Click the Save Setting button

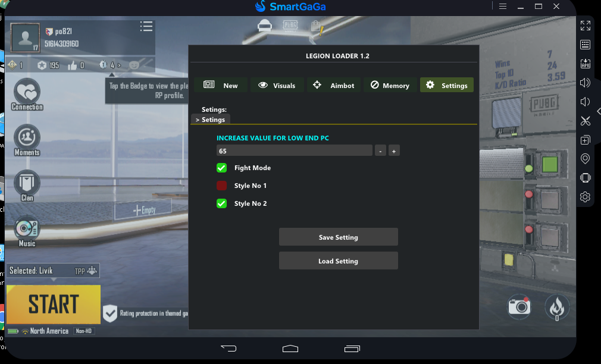pos(339,237)
